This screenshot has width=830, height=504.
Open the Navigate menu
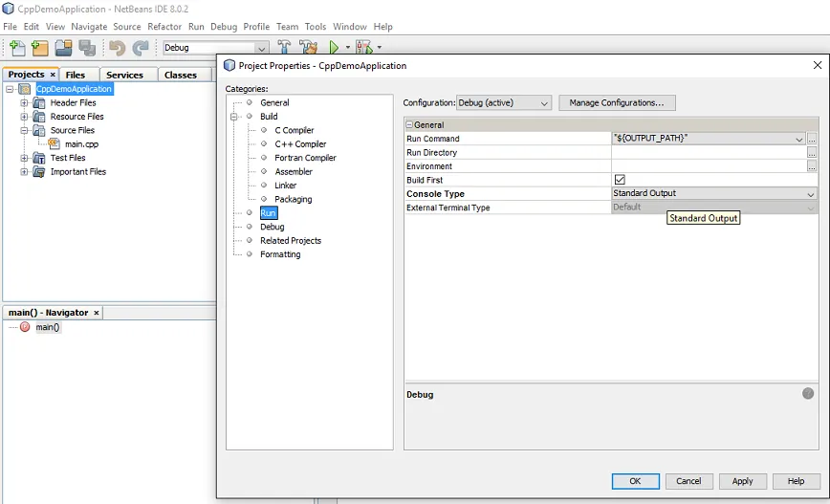[x=89, y=27]
